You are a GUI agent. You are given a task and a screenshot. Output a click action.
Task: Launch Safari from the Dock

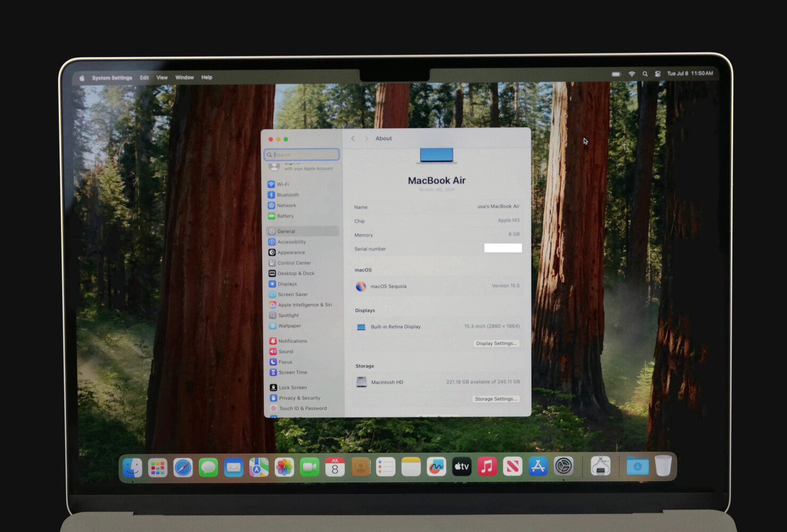pos(183,468)
